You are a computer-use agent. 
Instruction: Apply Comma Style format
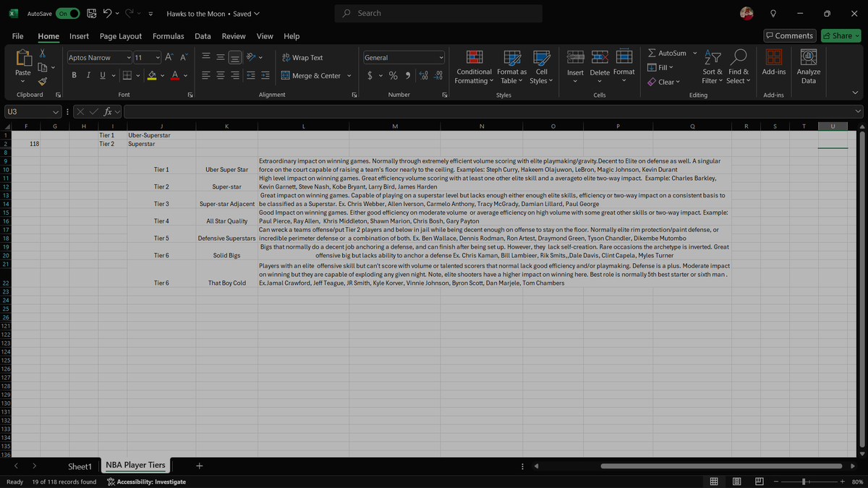point(409,75)
